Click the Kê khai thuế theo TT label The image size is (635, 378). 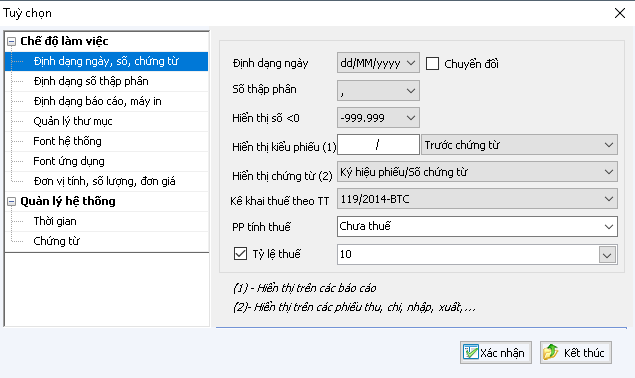[280, 201]
